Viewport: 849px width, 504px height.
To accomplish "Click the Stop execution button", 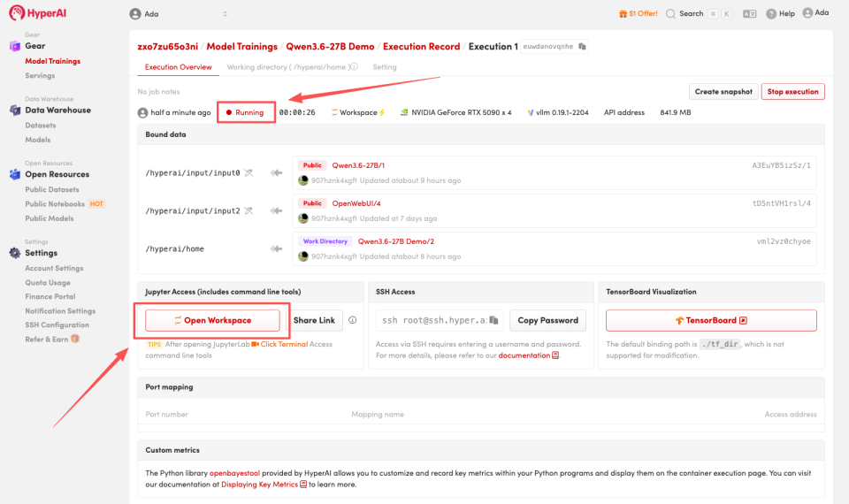I will tap(792, 91).
